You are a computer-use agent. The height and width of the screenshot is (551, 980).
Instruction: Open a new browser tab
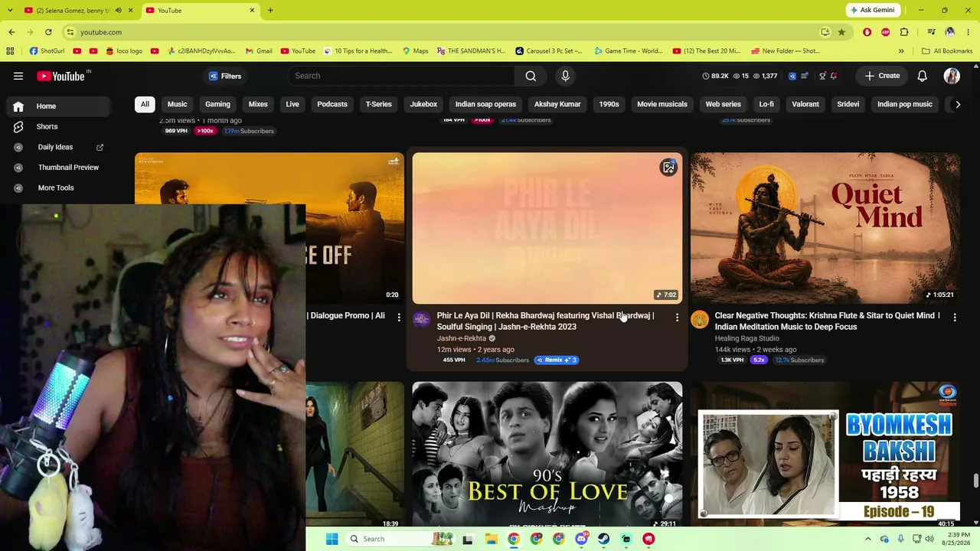tap(270, 11)
